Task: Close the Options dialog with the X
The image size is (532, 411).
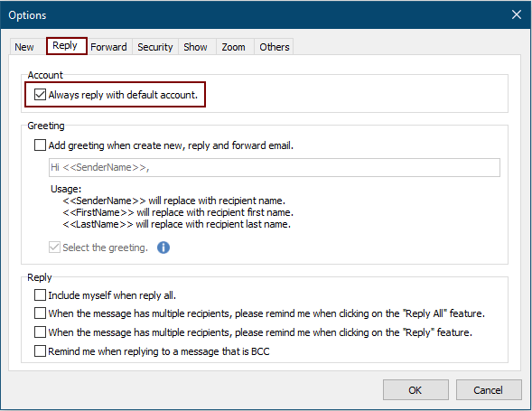Action: click(517, 14)
